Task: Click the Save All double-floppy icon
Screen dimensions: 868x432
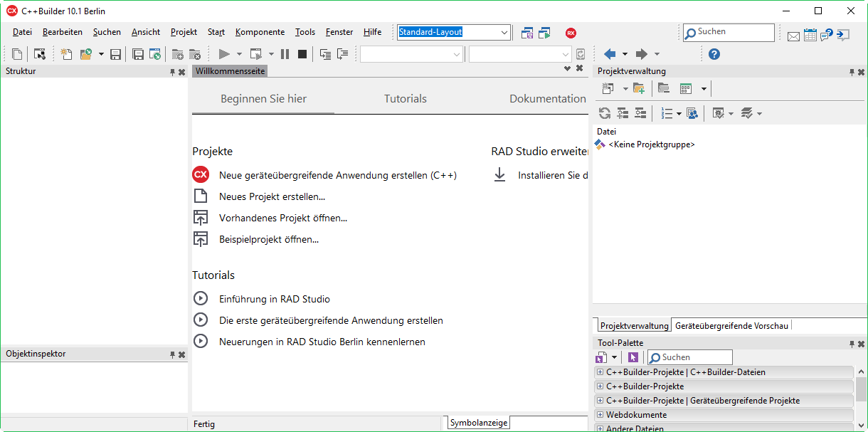Action: pyautogui.click(x=138, y=54)
